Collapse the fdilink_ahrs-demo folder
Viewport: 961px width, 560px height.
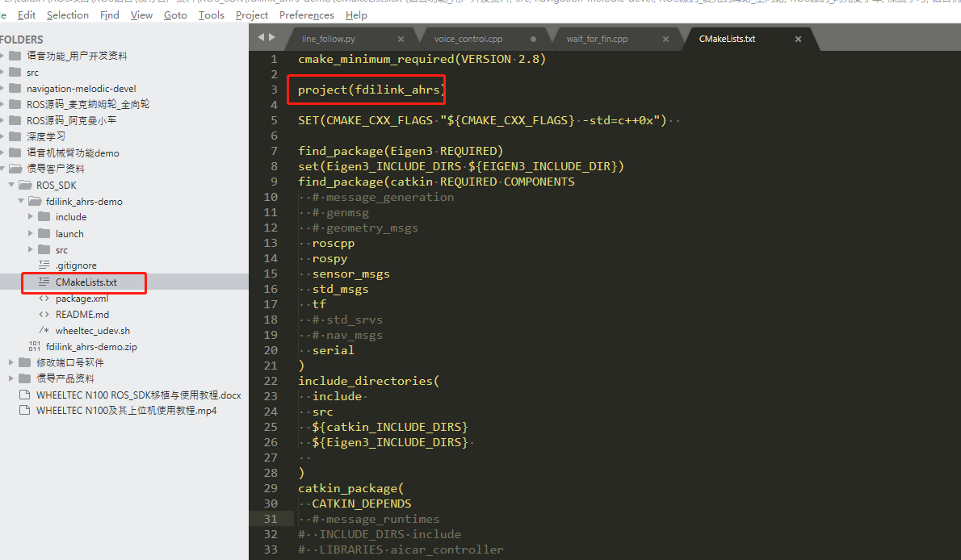point(21,201)
